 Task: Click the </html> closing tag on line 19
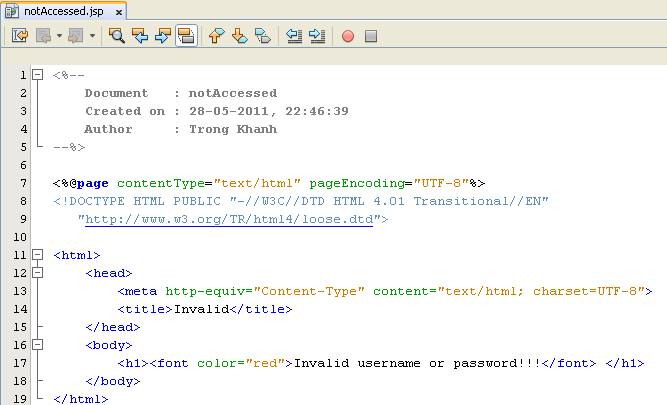click(81, 399)
